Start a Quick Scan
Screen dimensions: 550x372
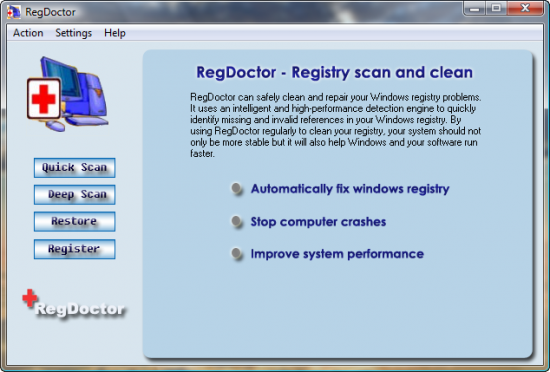[x=74, y=168]
